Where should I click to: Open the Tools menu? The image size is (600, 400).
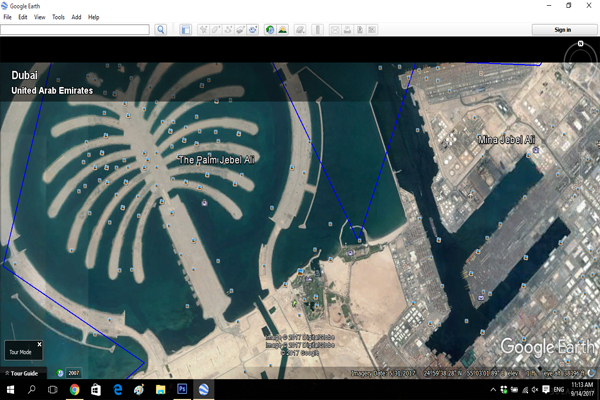[58, 17]
